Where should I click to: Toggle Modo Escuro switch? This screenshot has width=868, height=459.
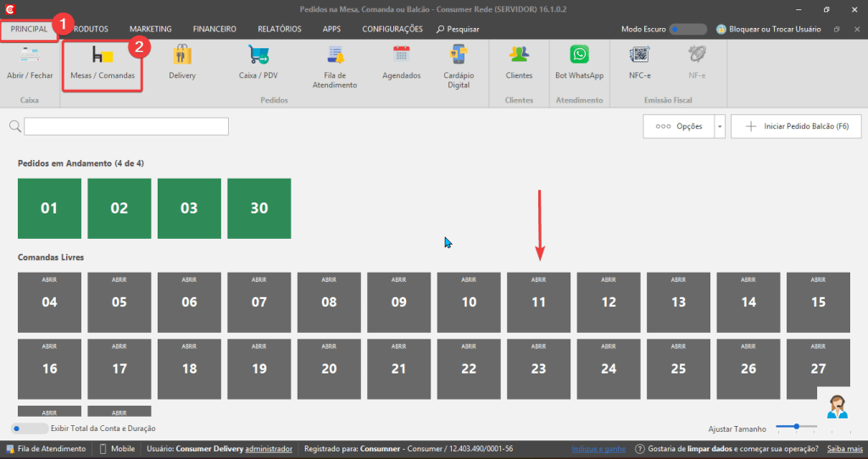pos(688,30)
